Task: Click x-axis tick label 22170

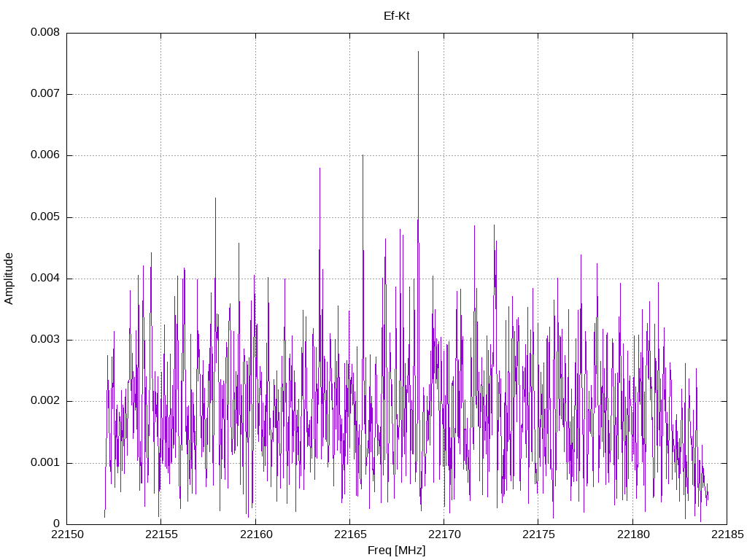Action: (444, 534)
